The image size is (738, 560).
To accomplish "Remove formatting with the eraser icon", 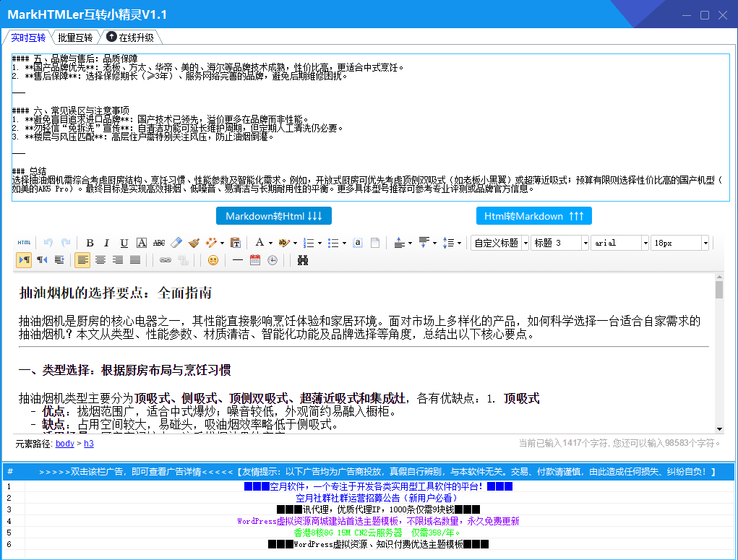I will click(177, 244).
